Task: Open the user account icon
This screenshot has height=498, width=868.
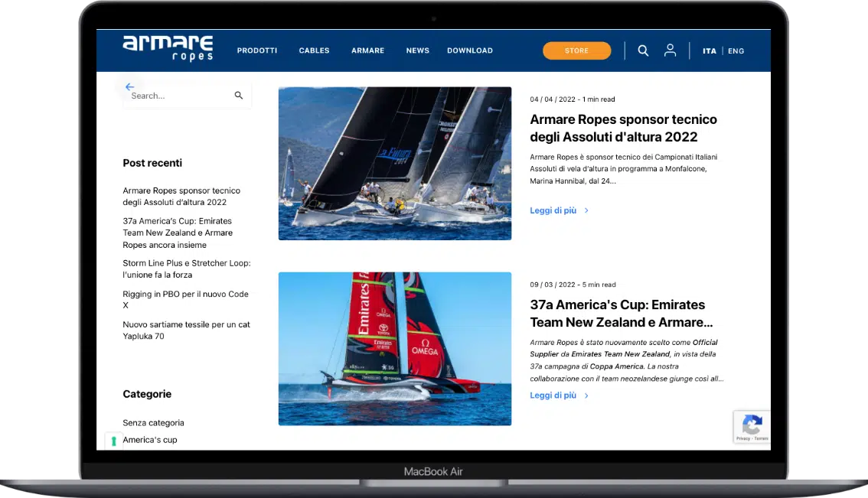Action: tap(670, 50)
